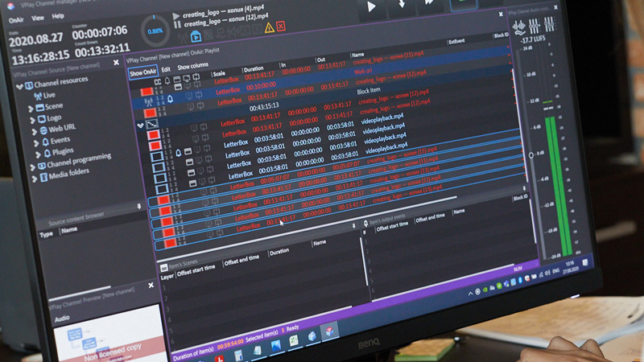Pin the Source content browser panel
This screenshot has height=362, width=644.
tap(138, 206)
